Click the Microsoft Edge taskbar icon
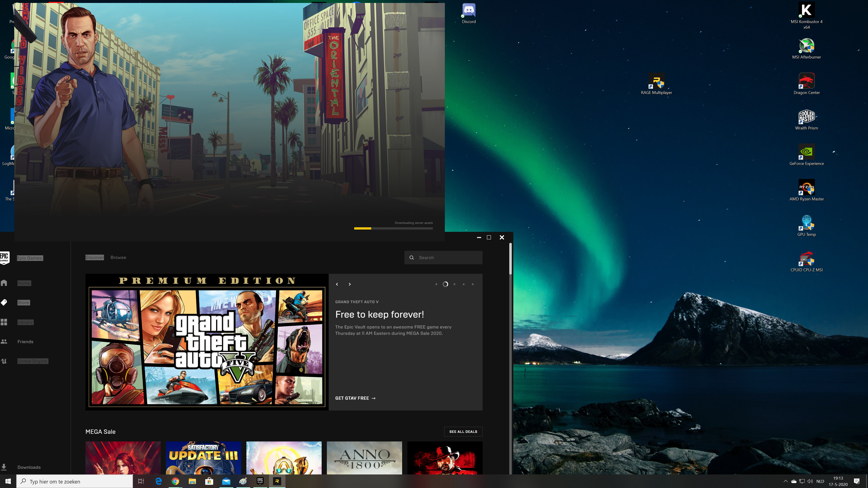 [x=158, y=481]
